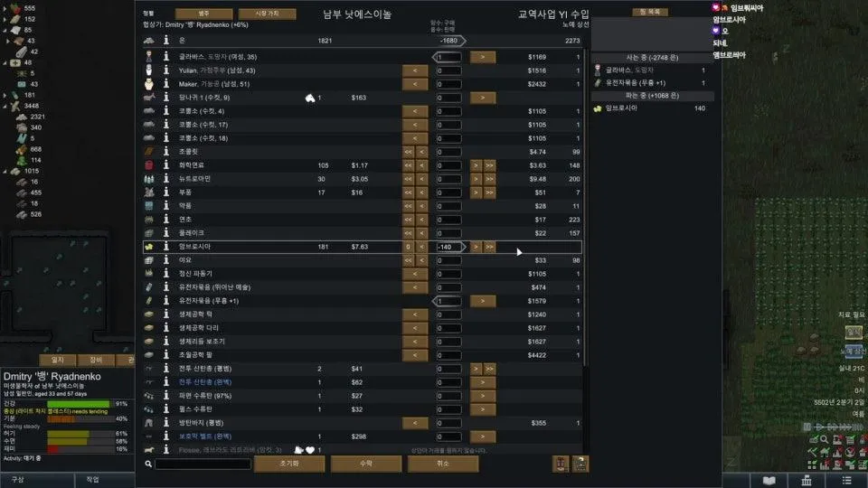868x488 pixels.
Task: Open the 장비 tab for Dmitry
Action: tap(96, 360)
